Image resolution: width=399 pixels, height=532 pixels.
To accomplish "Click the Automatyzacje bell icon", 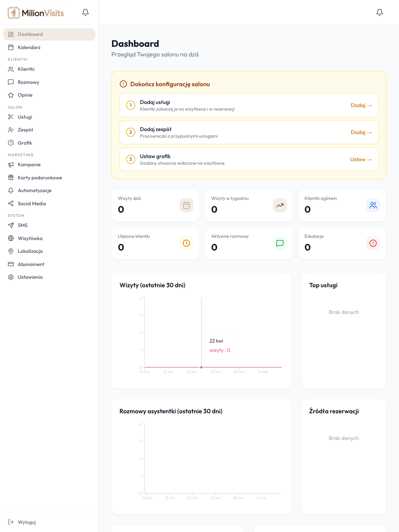I will [x=11, y=190].
